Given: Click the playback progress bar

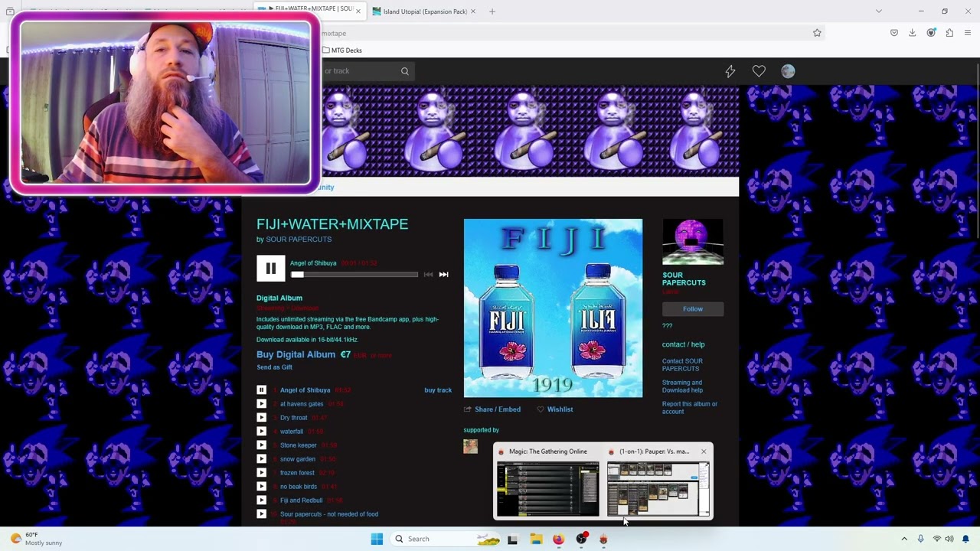Looking at the screenshot, I should (x=354, y=274).
